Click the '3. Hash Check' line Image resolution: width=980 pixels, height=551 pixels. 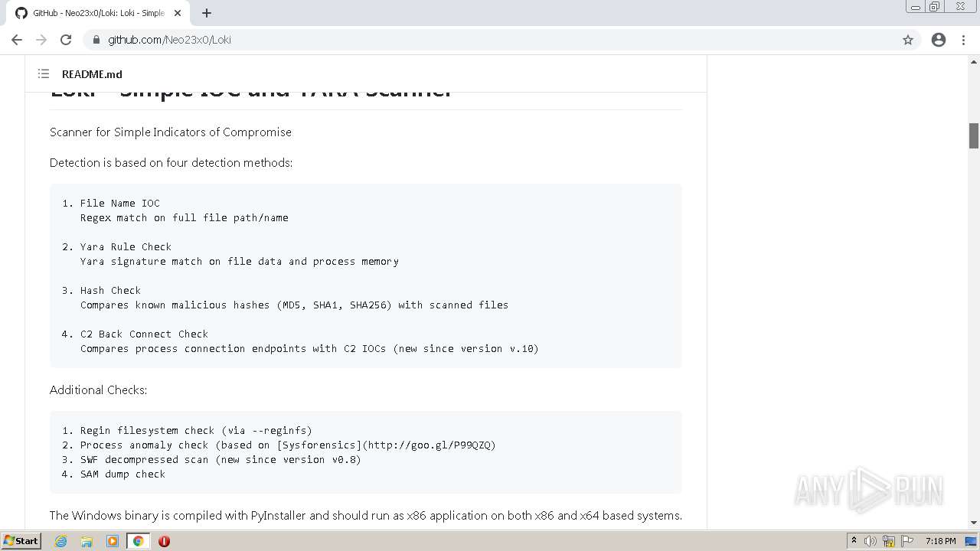coord(102,290)
